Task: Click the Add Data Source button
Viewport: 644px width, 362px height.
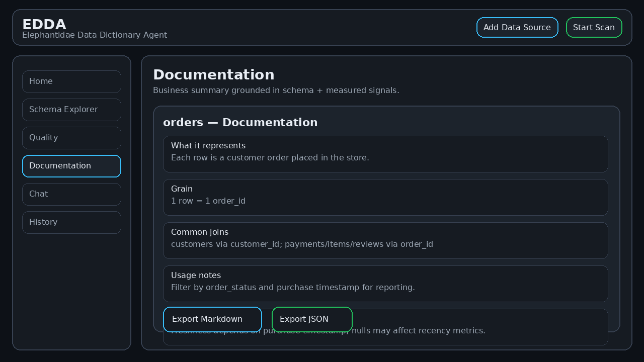Action: pyautogui.click(x=517, y=27)
